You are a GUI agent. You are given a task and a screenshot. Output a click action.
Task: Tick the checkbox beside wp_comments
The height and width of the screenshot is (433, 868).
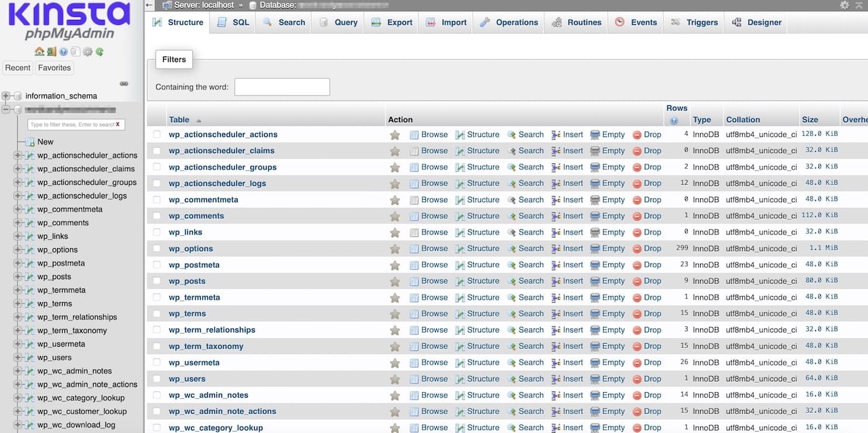point(156,215)
